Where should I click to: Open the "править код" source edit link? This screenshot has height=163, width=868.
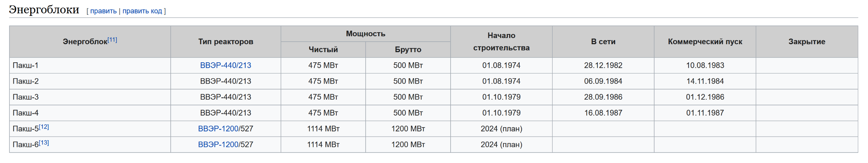(x=142, y=11)
